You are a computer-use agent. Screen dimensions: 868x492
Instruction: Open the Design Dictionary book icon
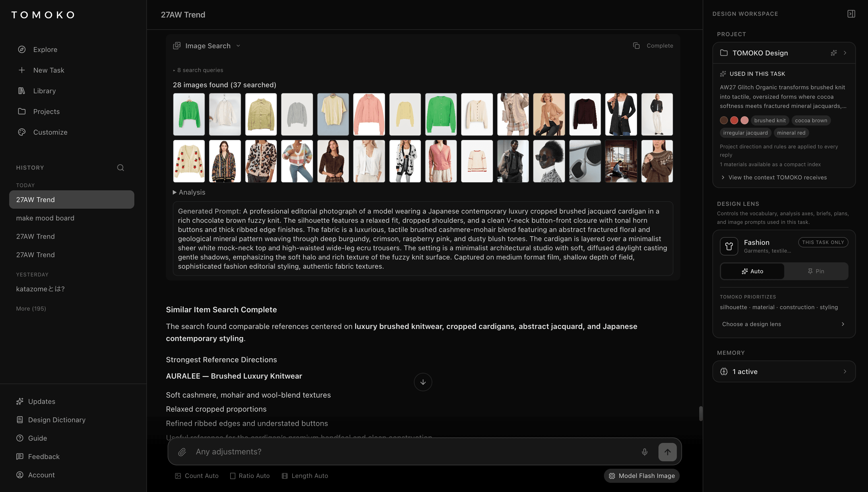20,419
